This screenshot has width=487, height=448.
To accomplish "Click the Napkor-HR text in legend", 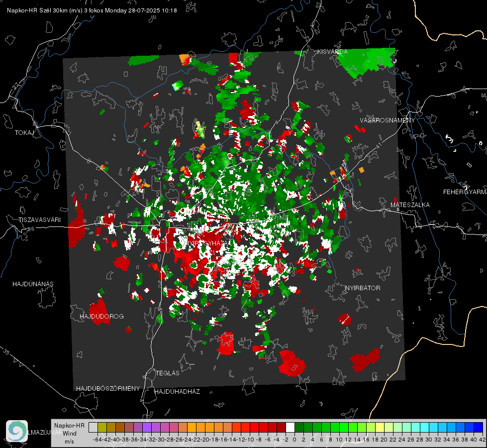I will (69, 425).
